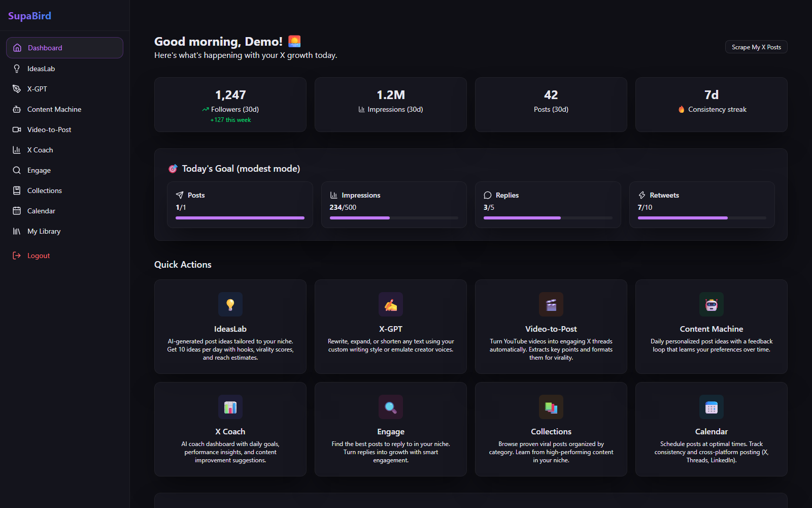
Task: Log out using the Logout link
Action: pyautogui.click(x=64, y=256)
